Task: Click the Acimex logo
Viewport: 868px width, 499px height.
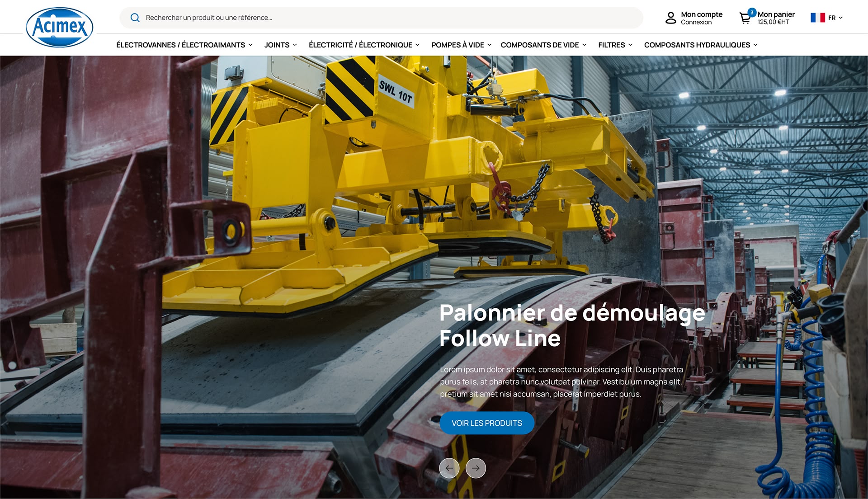Action: 60,27
